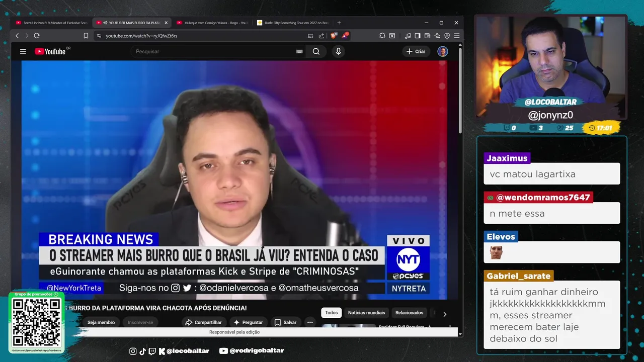Switch to the Forza Horizon 6 tab
This screenshot has height=362, width=644.
(x=51, y=23)
